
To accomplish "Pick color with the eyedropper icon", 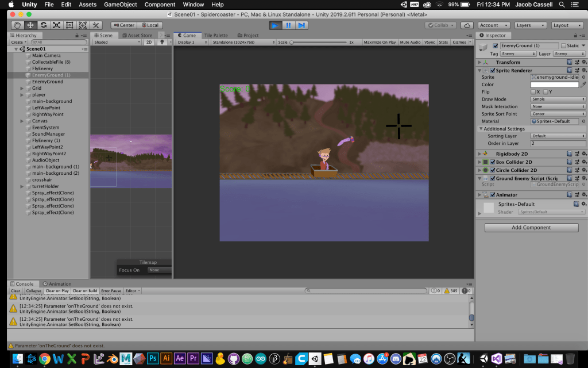I will pos(583,85).
